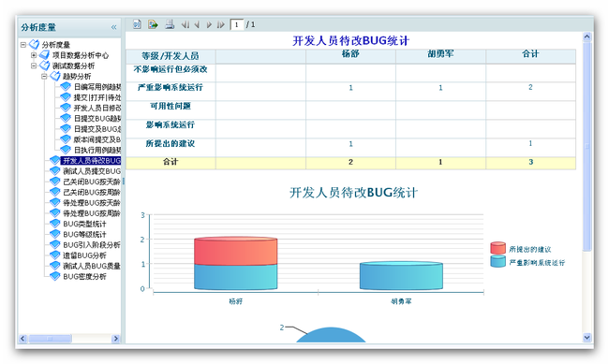
Task: Click the report document icon in toolbar
Action: click(x=137, y=24)
